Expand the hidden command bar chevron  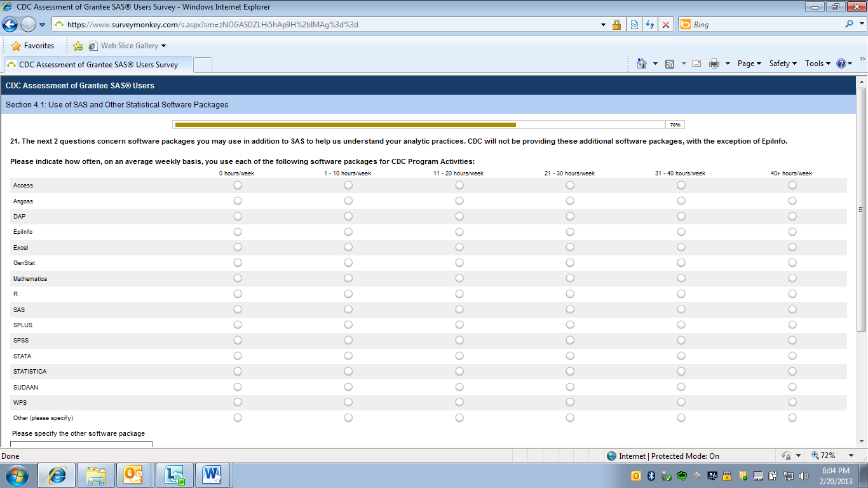pyautogui.click(x=862, y=59)
